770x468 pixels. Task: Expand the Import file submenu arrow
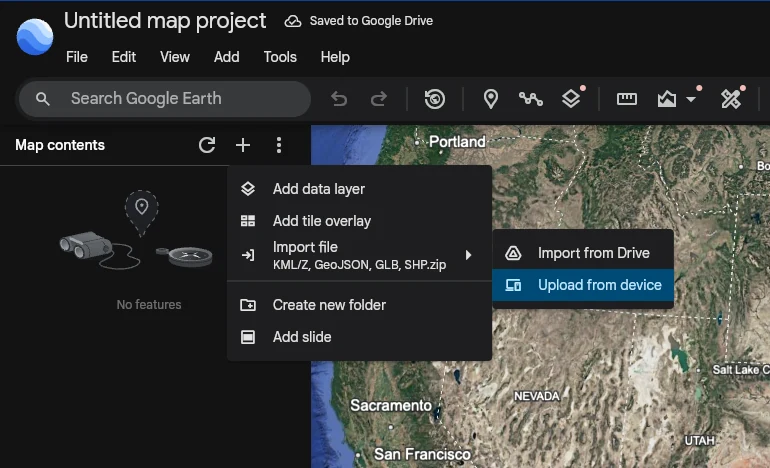[468, 255]
